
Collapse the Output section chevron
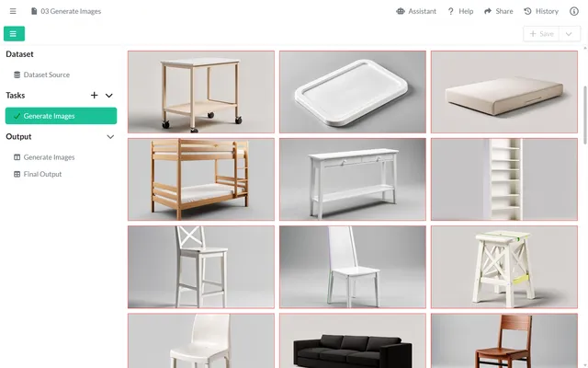click(110, 137)
